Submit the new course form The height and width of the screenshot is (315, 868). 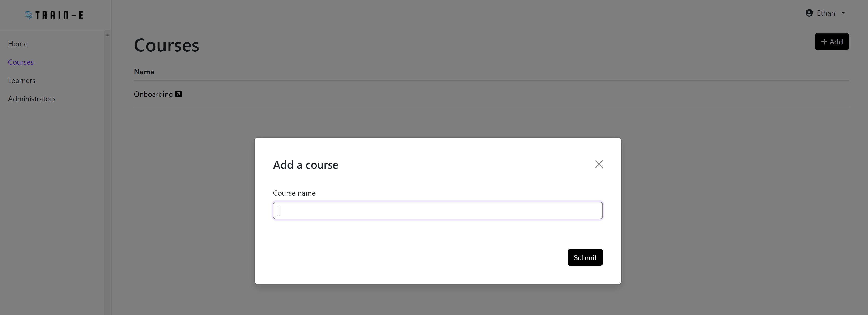pos(585,257)
